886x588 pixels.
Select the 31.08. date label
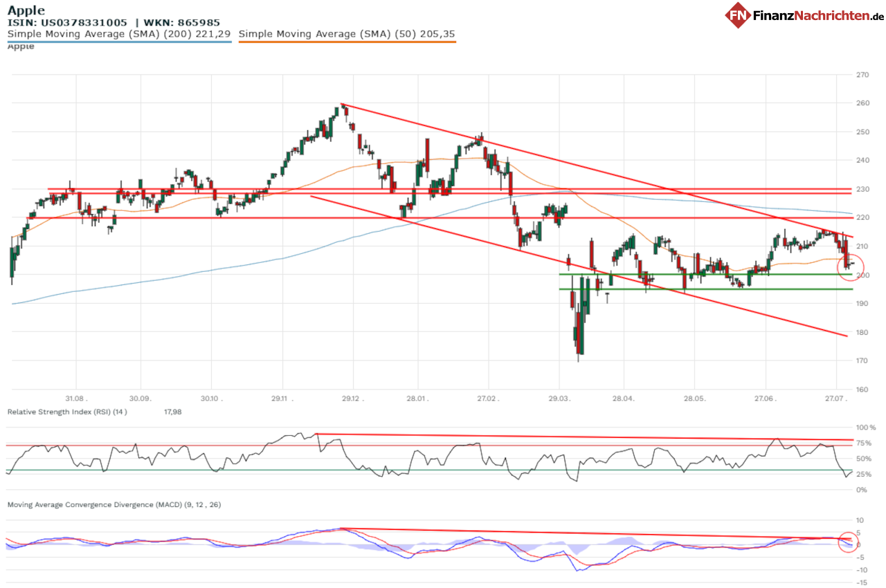76,398
